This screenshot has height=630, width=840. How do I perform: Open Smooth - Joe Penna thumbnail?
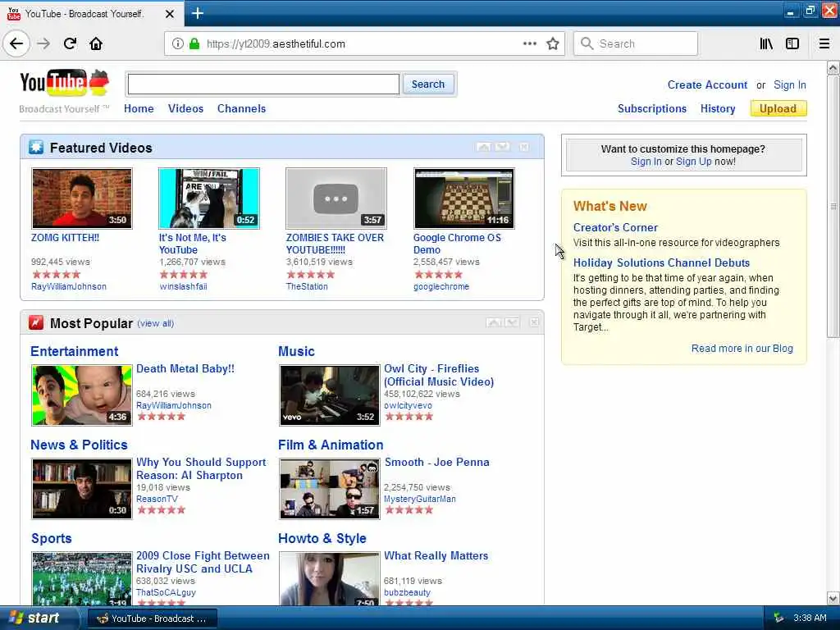click(x=330, y=489)
